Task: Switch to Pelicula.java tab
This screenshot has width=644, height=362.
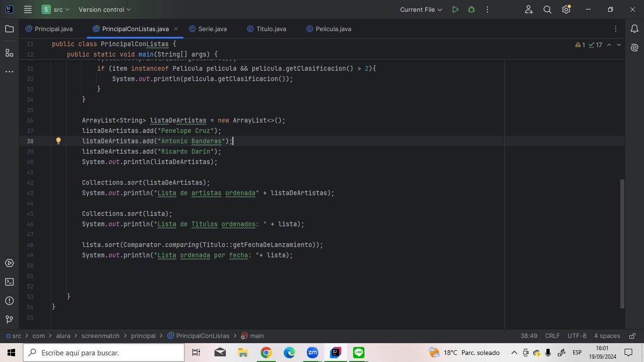Action: (329, 29)
